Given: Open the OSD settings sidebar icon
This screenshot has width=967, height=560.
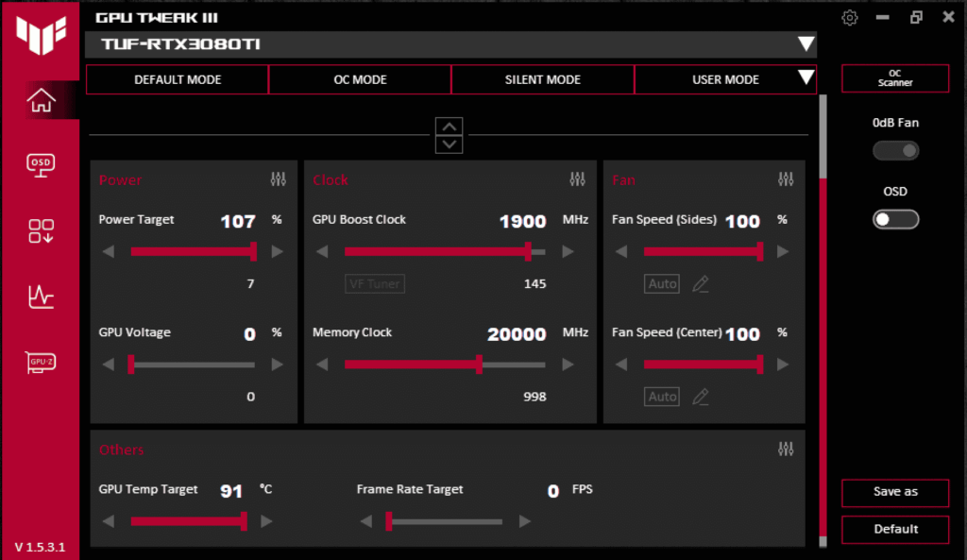Looking at the screenshot, I should (40, 164).
